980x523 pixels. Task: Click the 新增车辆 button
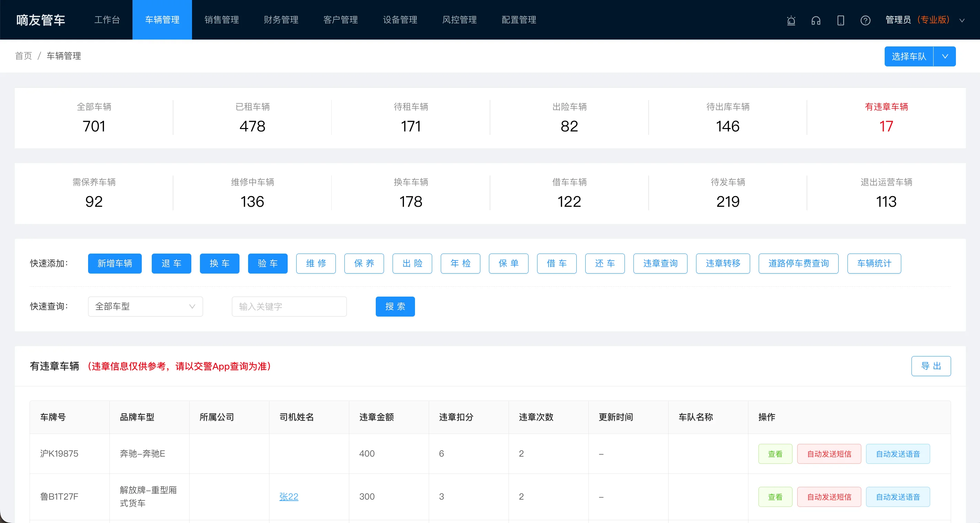tap(115, 263)
